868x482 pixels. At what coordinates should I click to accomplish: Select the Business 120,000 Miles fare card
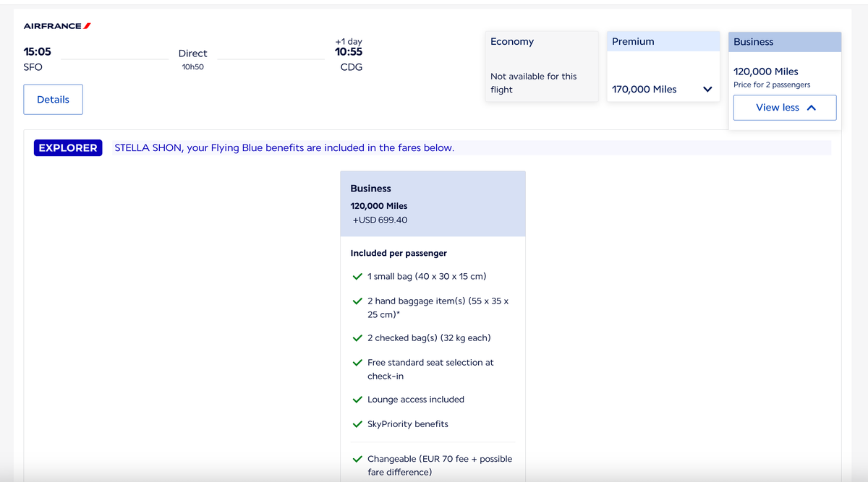pyautogui.click(x=433, y=203)
